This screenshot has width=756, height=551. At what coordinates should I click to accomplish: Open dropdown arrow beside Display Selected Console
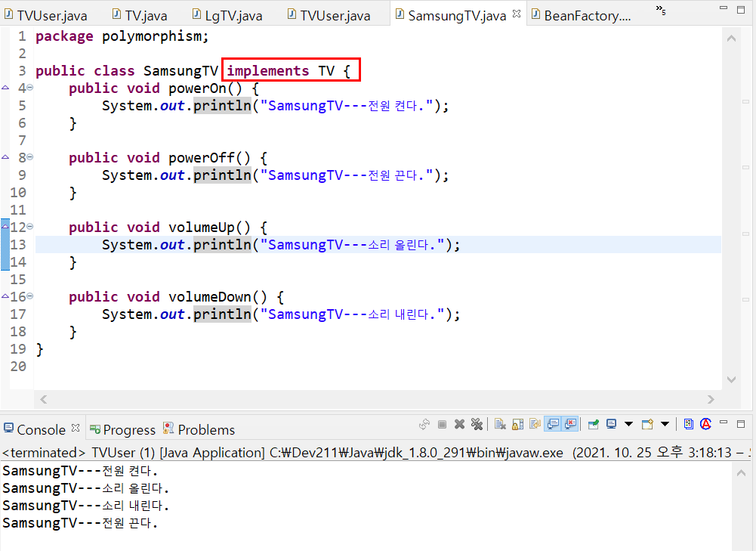(x=628, y=424)
